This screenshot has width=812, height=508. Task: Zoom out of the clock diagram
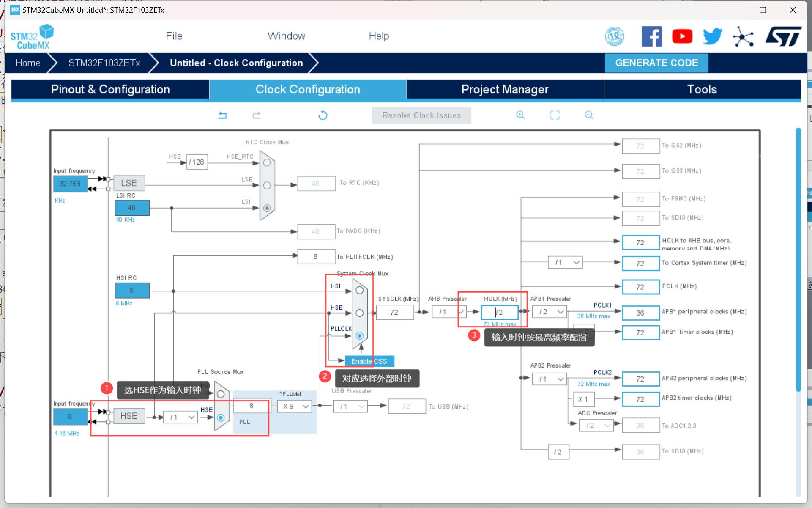click(589, 115)
